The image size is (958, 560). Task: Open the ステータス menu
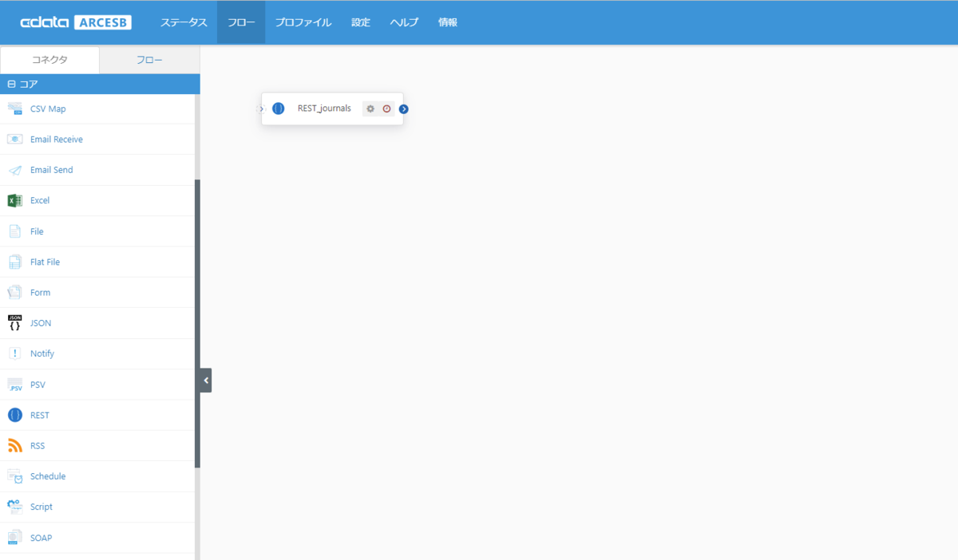(x=184, y=22)
